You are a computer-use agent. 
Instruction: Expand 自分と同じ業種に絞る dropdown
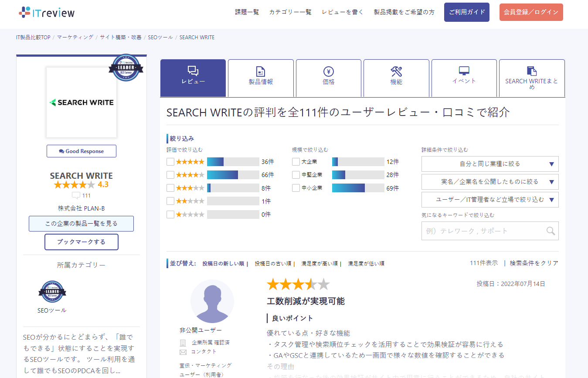(490, 164)
